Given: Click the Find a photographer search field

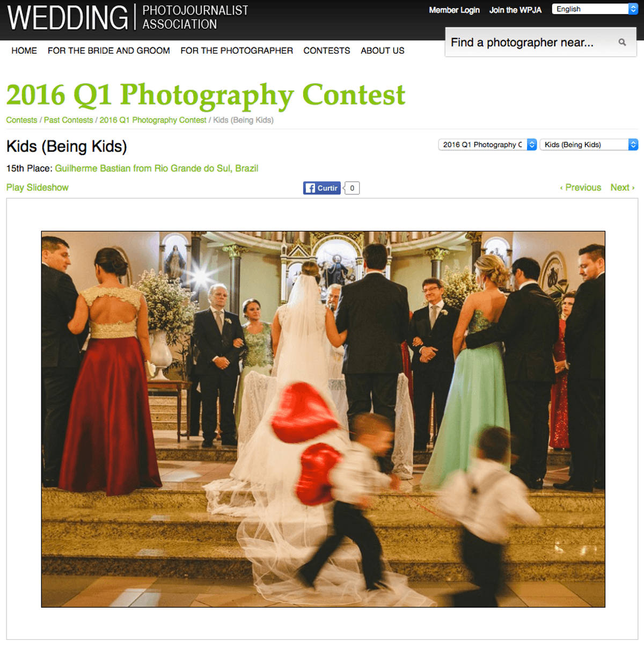Looking at the screenshot, I should (531, 42).
